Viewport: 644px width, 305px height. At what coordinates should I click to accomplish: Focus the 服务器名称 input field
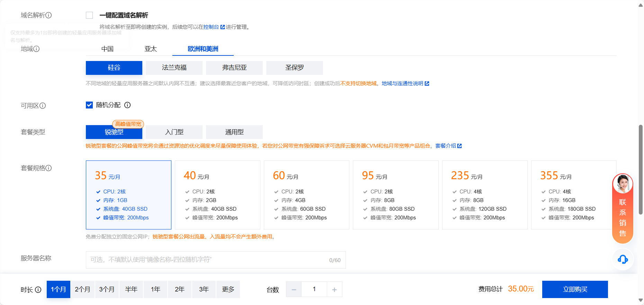[x=208, y=260]
